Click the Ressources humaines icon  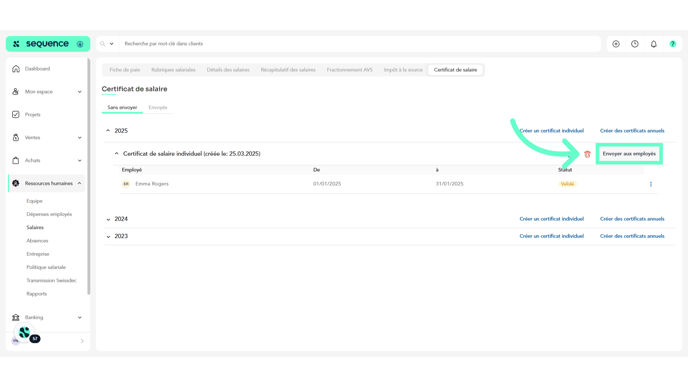16,183
